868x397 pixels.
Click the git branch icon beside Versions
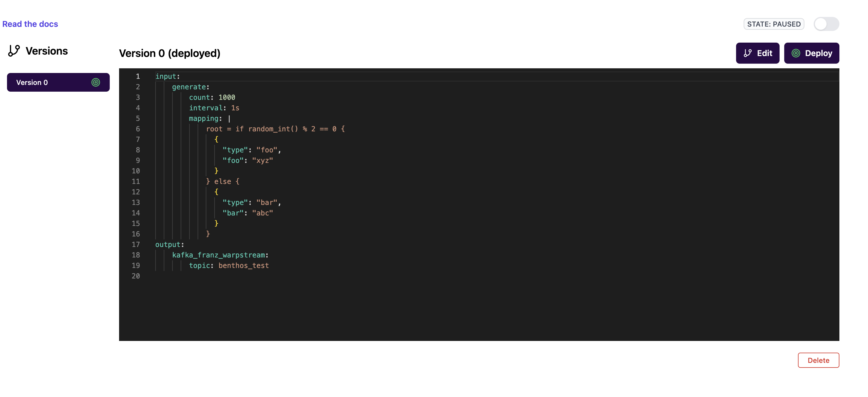pyautogui.click(x=14, y=51)
